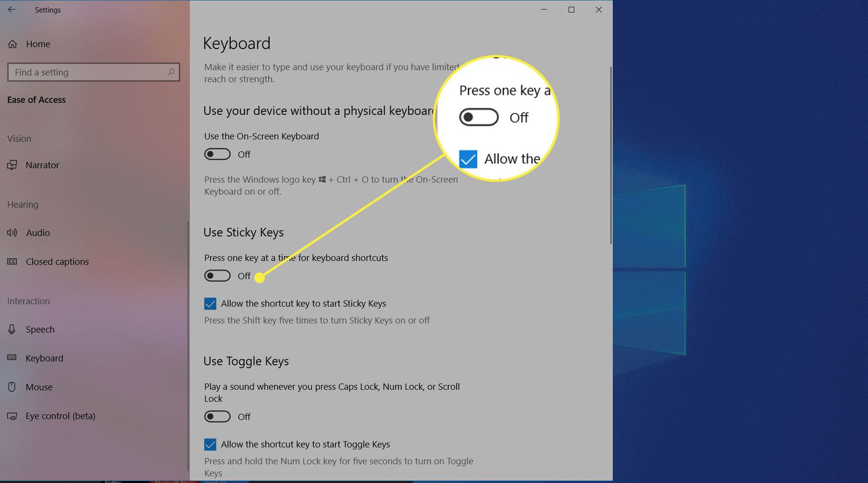Enable the Sticky Keys toggle switch
This screenshot has height=483, width=868.
218,276
